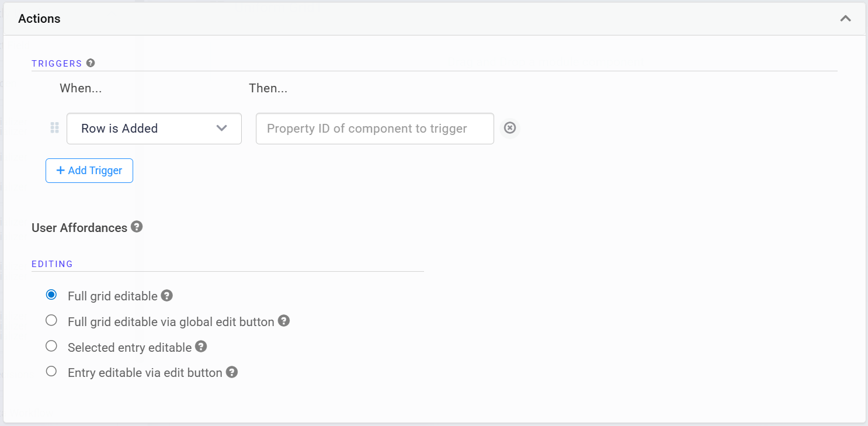Click the Actions panel header
The height and width of the screenshot is (426, 868).
click(x=39, y=18)
